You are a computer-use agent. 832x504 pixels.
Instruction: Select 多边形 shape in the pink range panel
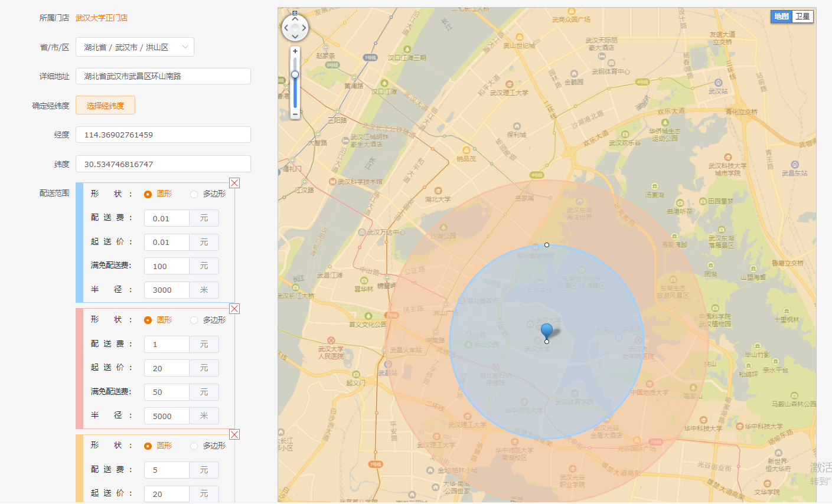point(194,320)
